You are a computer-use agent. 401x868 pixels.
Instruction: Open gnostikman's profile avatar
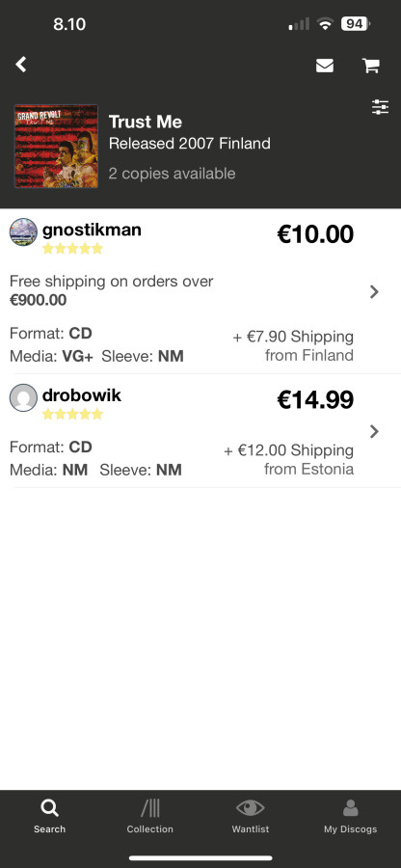point(23,231)
